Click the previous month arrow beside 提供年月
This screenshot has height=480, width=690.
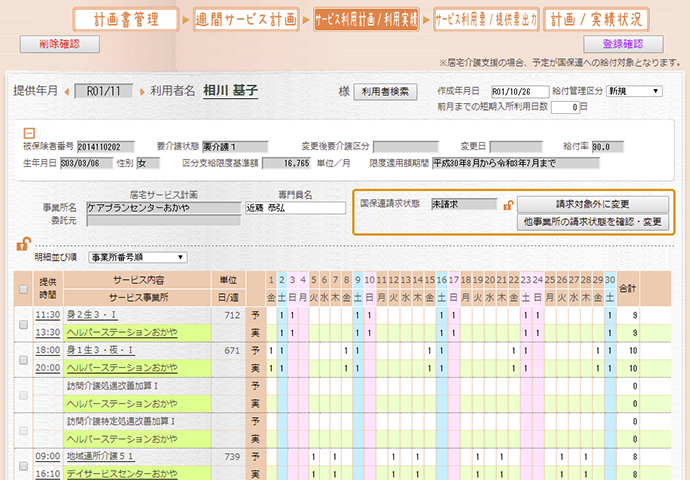[68, 93]
